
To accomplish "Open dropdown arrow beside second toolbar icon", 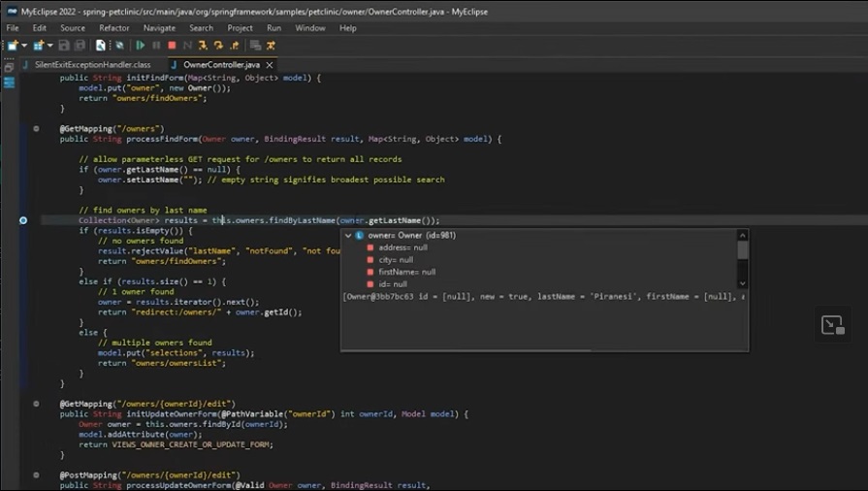I will click(49, 46).
